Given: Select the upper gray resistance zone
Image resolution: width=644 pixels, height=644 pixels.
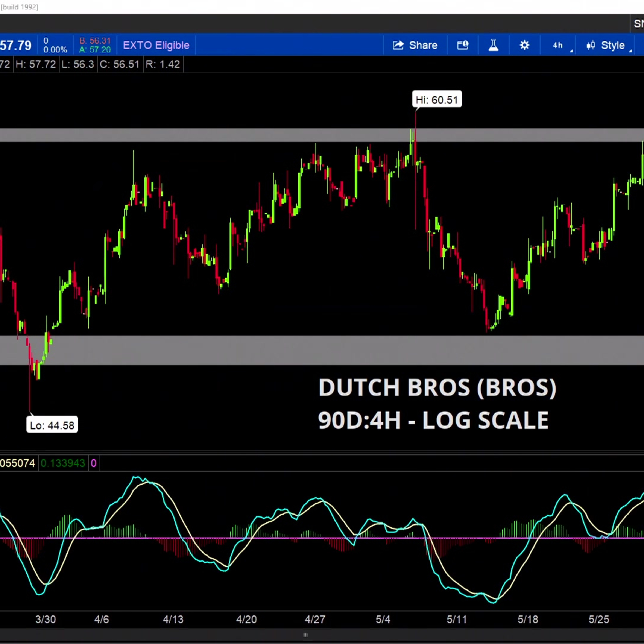Looking at the screenshot, I should [322, 135].
